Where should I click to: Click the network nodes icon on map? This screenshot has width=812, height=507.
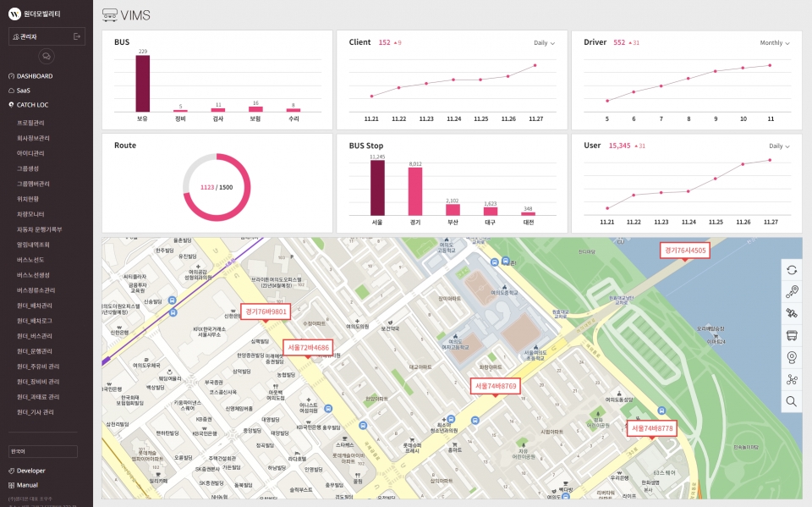(792, 379)
